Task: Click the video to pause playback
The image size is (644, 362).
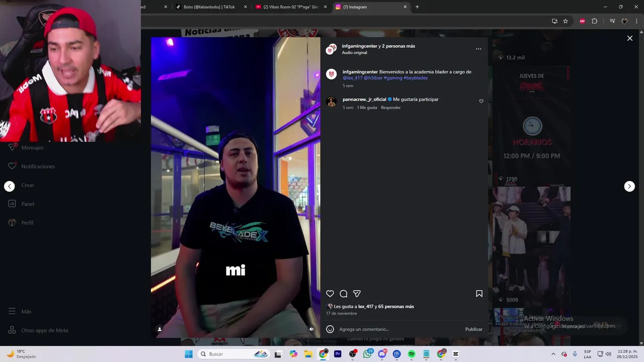Action: tap(235, 187)
